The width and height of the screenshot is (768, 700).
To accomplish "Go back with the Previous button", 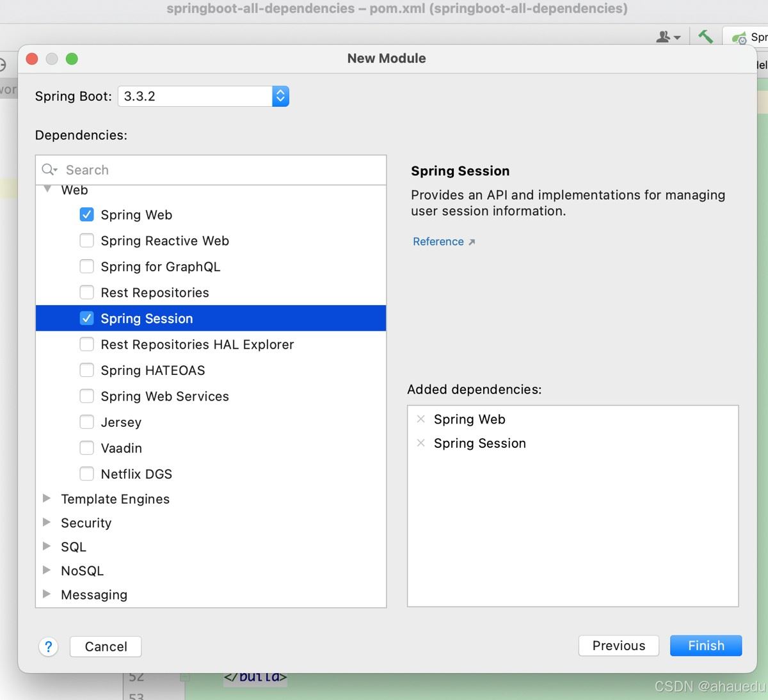I will click(619, 646).
